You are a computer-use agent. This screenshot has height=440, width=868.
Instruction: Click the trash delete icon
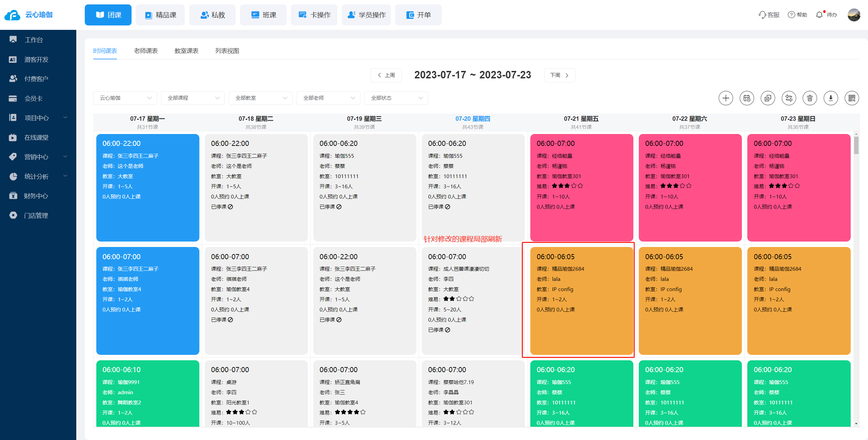click(810, 98)
